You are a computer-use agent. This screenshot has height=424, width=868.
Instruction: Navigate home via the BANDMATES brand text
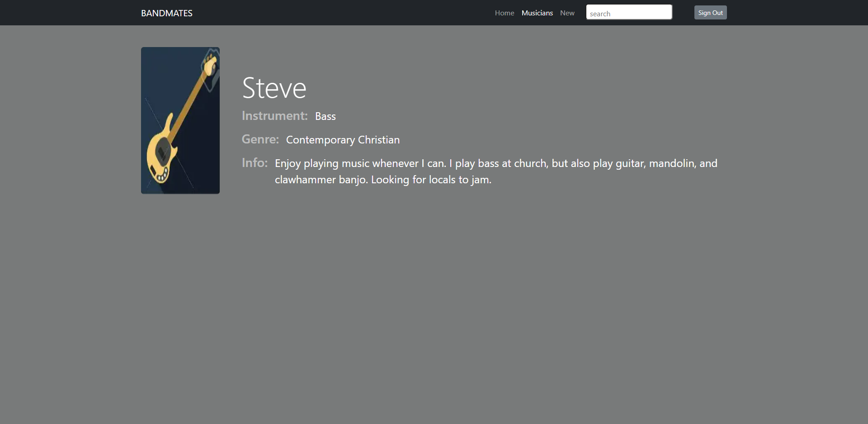click(x=166, y=13)
